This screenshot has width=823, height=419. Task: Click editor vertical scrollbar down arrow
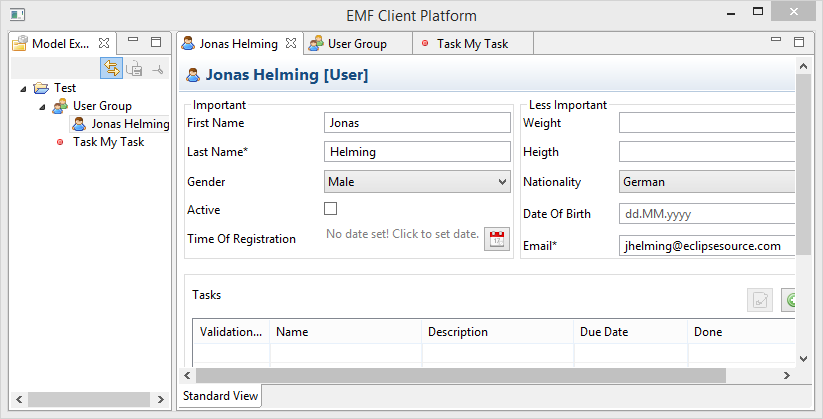click(804, 359)
